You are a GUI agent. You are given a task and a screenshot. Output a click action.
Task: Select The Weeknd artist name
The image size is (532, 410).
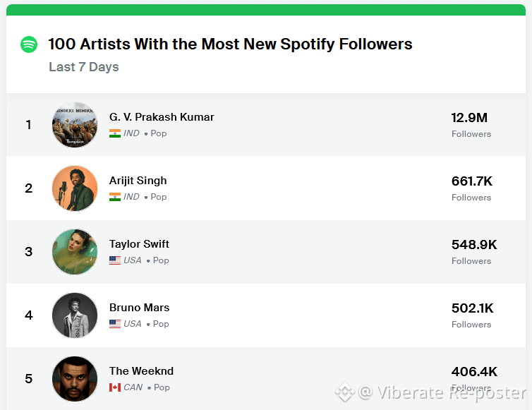click(141, 371)
